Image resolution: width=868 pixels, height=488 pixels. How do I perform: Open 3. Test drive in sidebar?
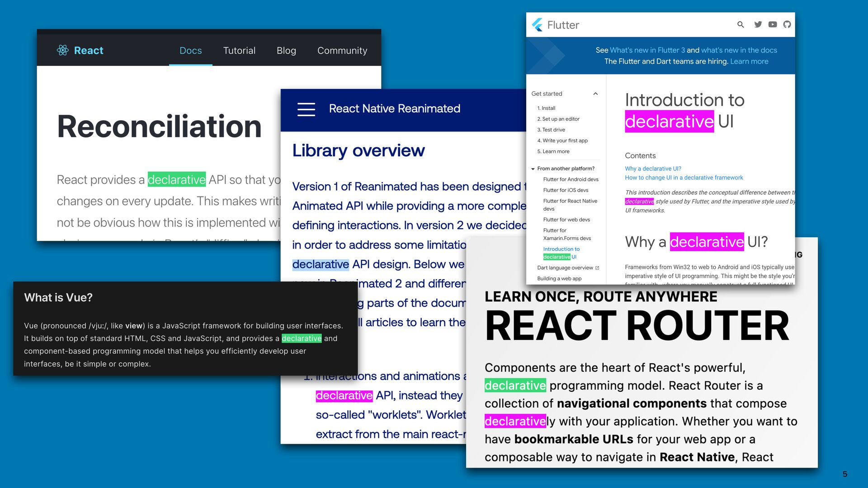pos(551,130)
